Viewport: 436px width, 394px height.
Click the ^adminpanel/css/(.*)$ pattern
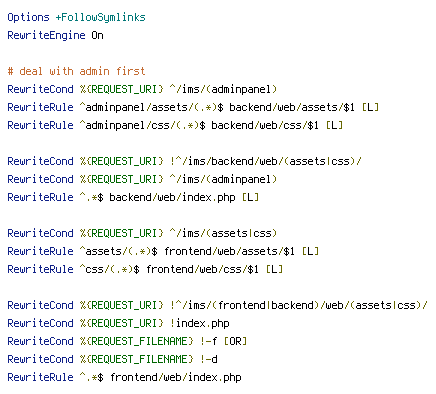pyautogui.click(x=142, y=125)
